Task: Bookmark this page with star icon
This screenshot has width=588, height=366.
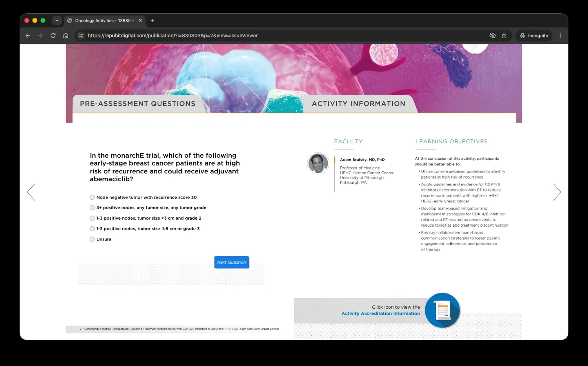Action: [x=504, y=36]
